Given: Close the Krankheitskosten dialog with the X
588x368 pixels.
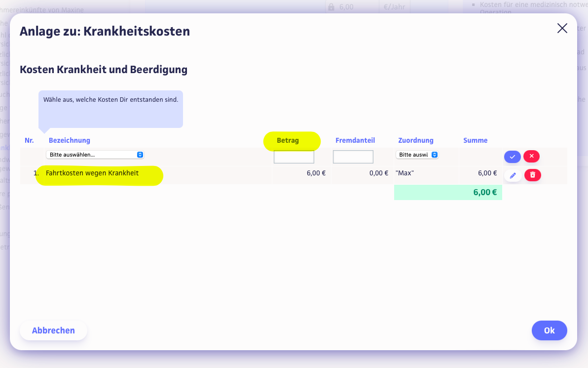Looking at the screenshot, I should tap(562, 28).
